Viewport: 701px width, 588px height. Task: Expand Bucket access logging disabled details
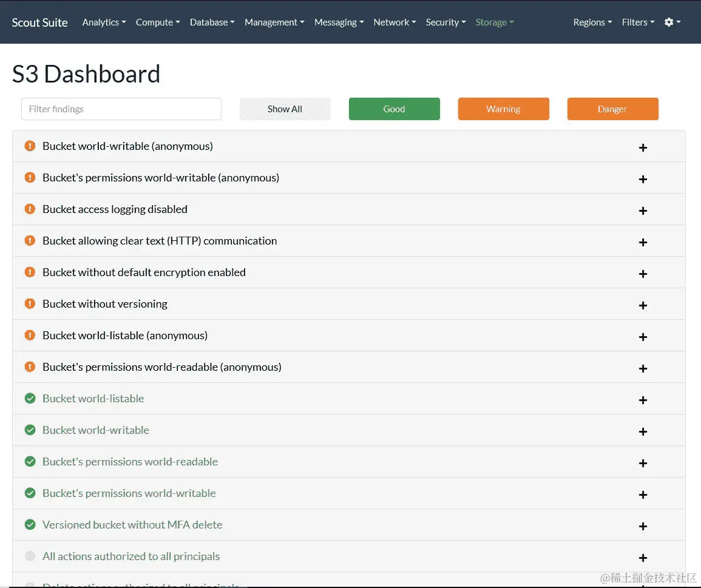pyautogui.click(x=643, y=211)
